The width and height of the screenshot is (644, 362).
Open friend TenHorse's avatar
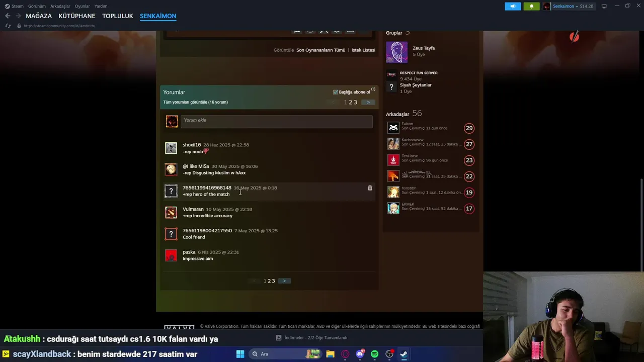point(393,160)
